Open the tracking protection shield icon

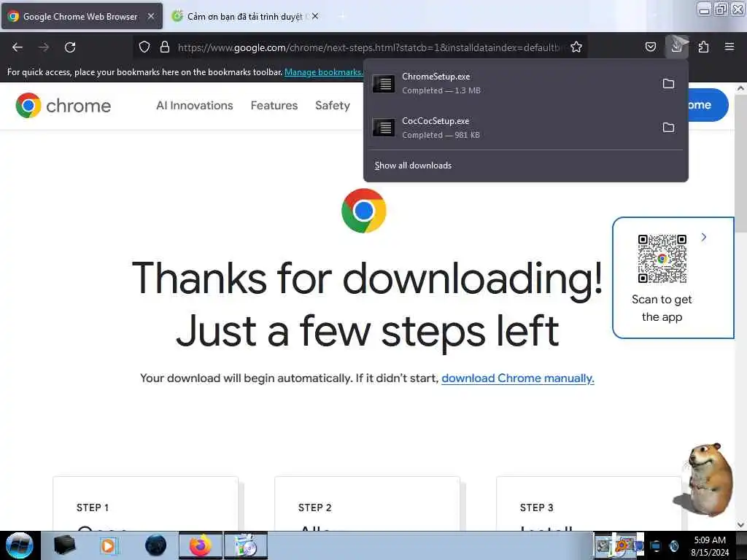(144, 47)
